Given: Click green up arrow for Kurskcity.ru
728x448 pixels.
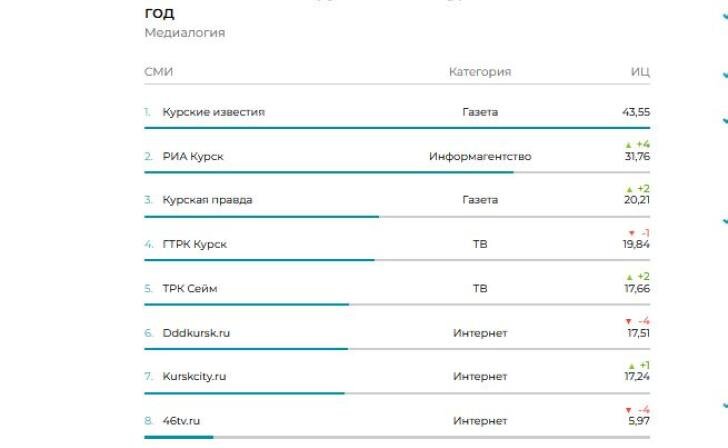Looking at the screenshot, I should pyautogui.click(x=629, y=365).
